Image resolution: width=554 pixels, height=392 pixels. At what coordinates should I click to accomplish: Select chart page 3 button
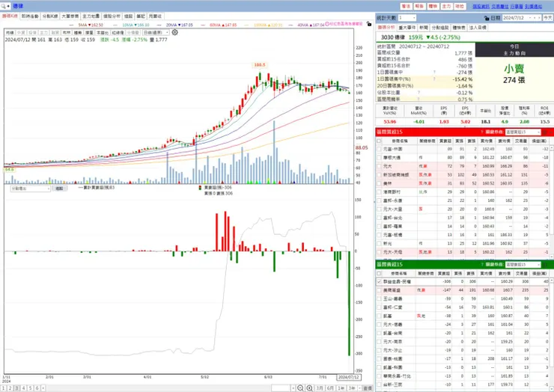click(x=16, y=388)
